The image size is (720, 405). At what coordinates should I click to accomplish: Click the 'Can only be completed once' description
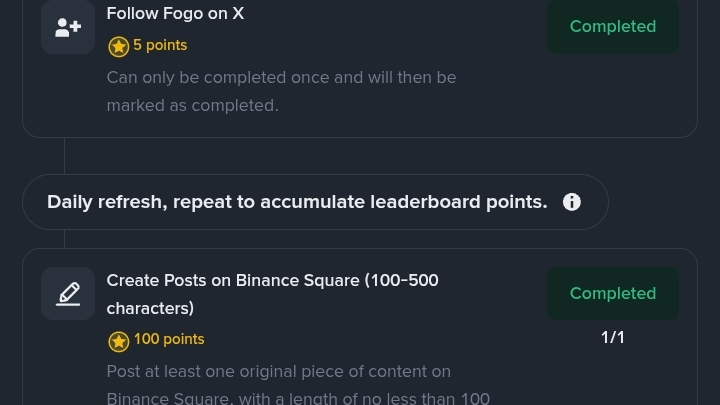point(281,78)
